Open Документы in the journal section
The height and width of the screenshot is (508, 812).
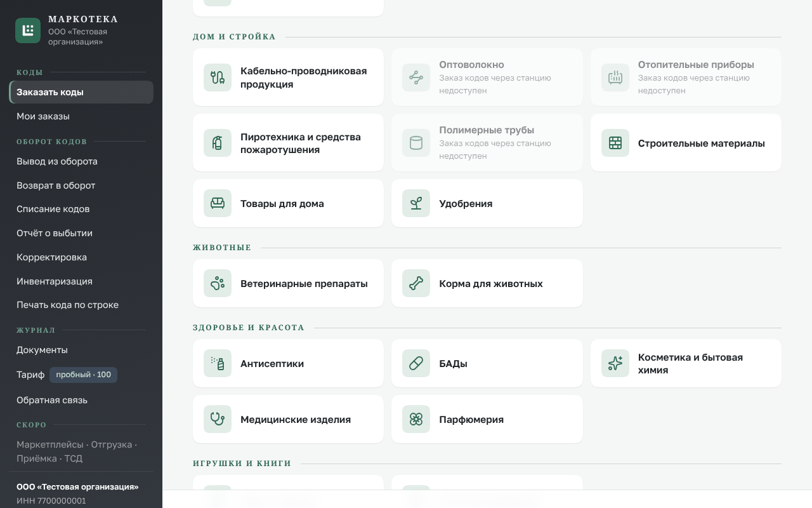tap(81, 350)
